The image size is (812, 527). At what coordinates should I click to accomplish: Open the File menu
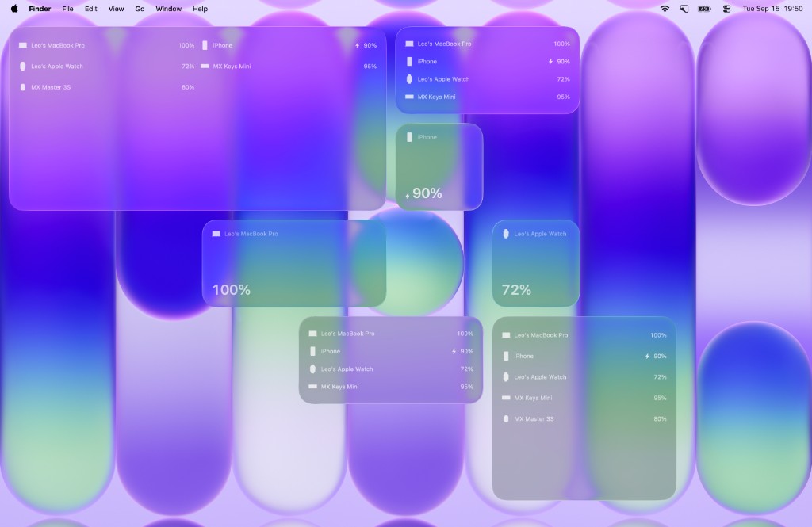[67, 8]
